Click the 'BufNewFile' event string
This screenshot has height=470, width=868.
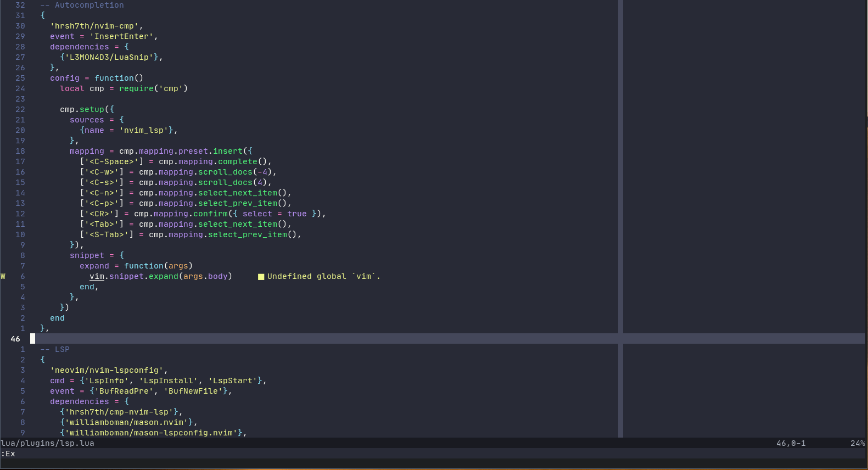tap(193, 391)
